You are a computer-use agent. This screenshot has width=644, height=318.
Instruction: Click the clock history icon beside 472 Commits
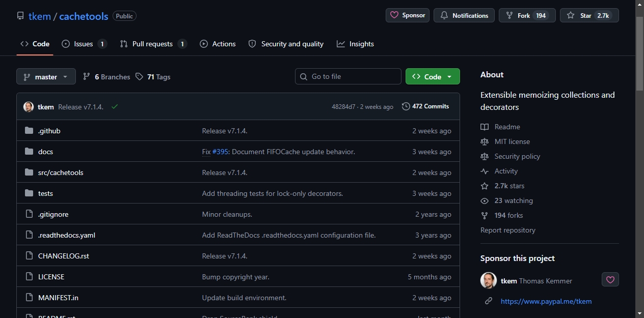coord(406,106)
